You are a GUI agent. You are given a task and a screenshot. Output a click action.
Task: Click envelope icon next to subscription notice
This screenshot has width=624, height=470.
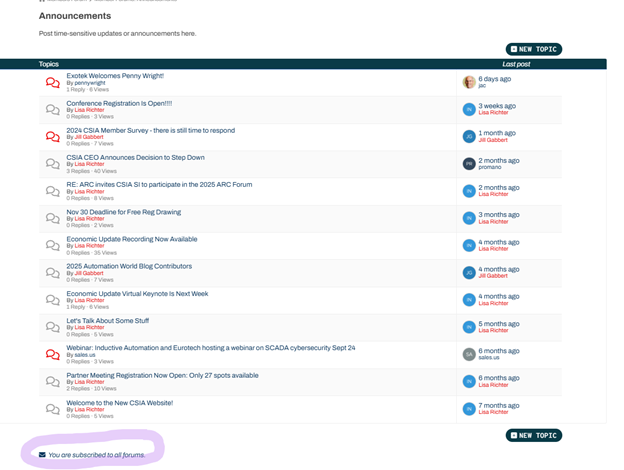point(42,455)
